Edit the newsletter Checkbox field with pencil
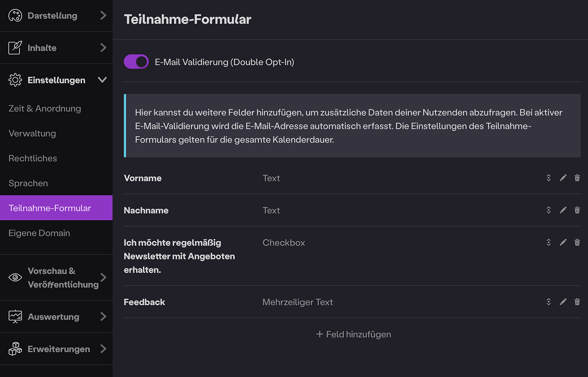Viewport: 588px width, 377px height. coord(563,242)
